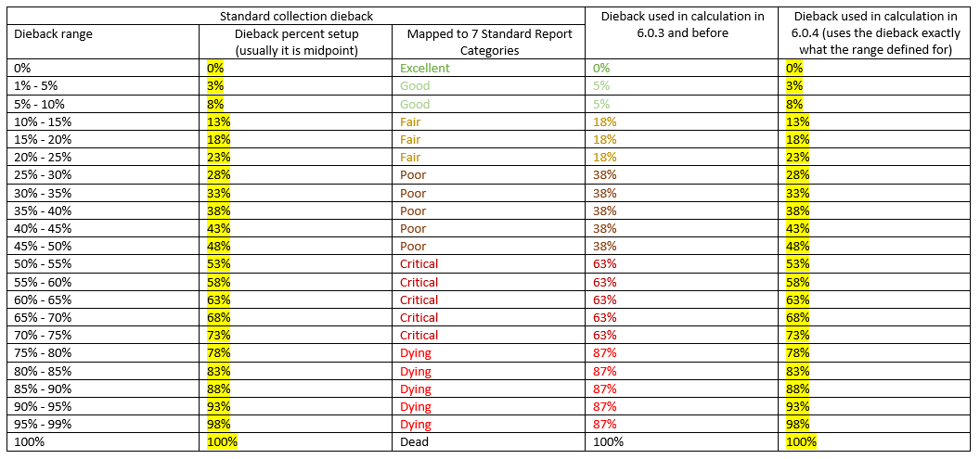Click the first Dying category cell
This screenshot has width=980, height=459.
coord(489,353)
